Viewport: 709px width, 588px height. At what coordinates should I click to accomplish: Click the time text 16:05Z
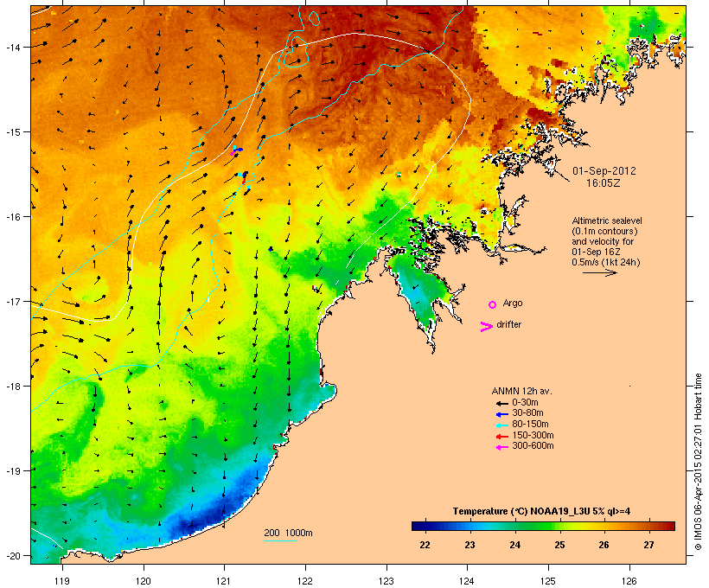604,183
